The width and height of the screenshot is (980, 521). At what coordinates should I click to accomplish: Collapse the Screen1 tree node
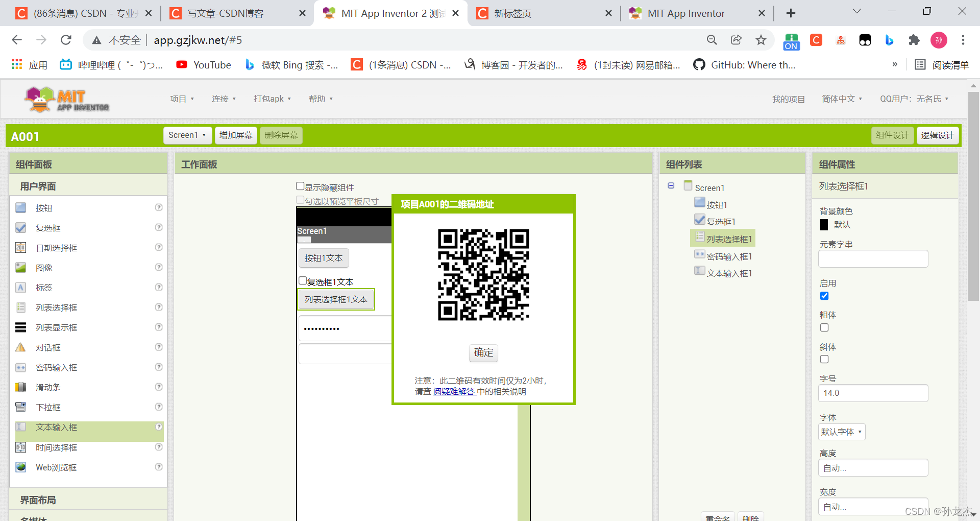tap(671, 186)
